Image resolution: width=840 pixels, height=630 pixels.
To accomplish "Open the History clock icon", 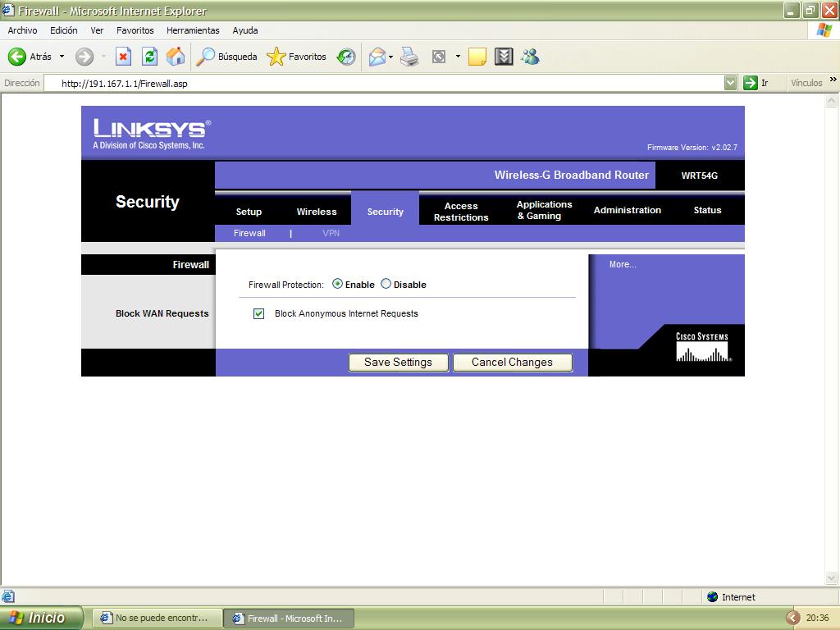I will point(346,57).
